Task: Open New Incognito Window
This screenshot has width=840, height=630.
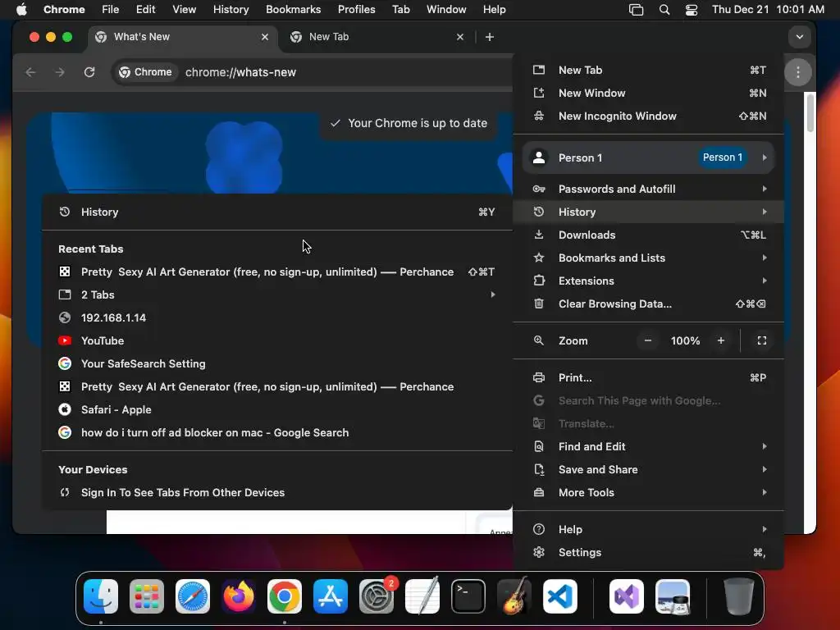Action: pos(649,116)
